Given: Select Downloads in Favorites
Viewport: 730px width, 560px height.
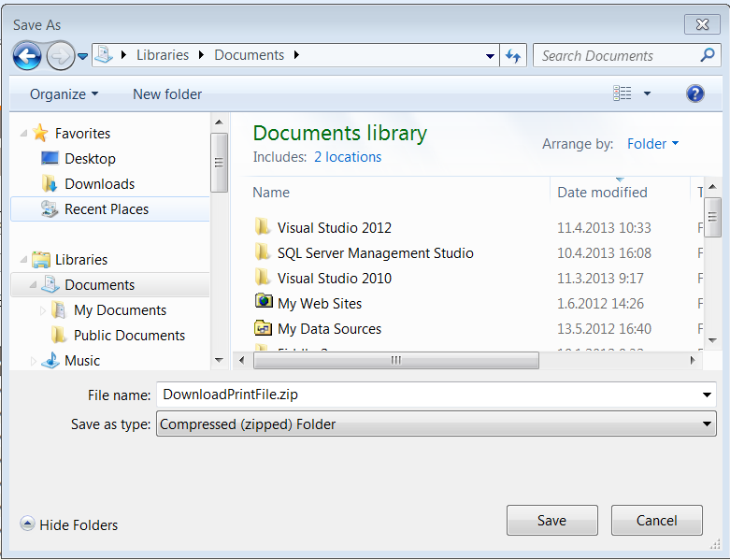Looking at the screenshot, I should click(99, 184).
